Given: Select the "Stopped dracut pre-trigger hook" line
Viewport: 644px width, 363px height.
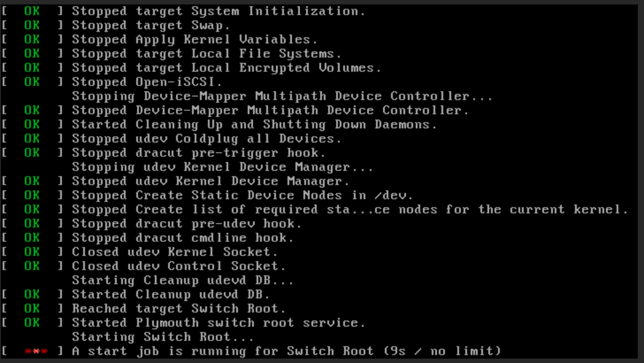Looking at the screenshot, I should [x=199, y=153].
